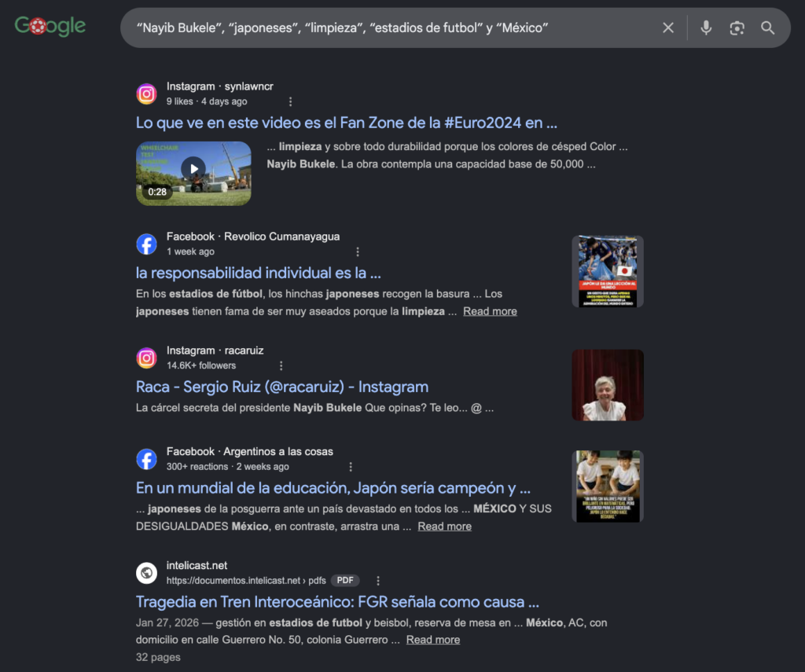Open racaruiz portrait thumbnail

click(608, 386)
